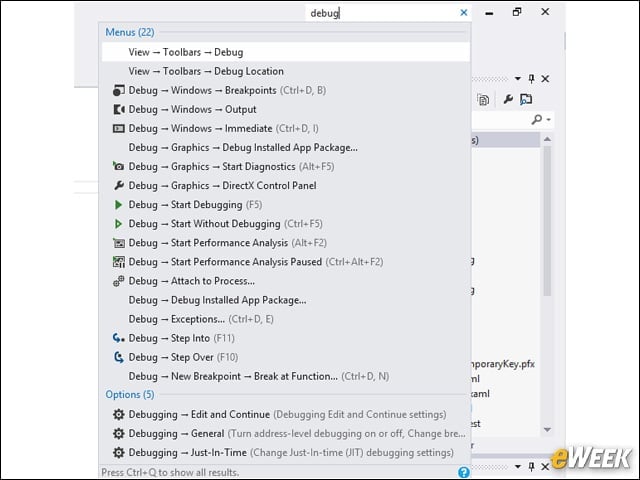Click gear icon for Debugging Just-In-Time
Screen dimensions: 640x480
tap(118, 452)
